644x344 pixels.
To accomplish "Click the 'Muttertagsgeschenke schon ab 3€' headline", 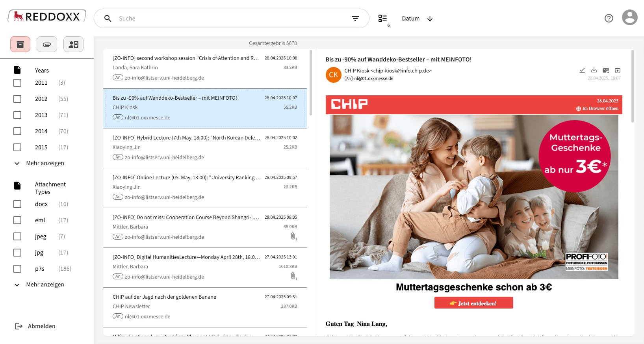I will pyautogui.click(x=474, y=287).
